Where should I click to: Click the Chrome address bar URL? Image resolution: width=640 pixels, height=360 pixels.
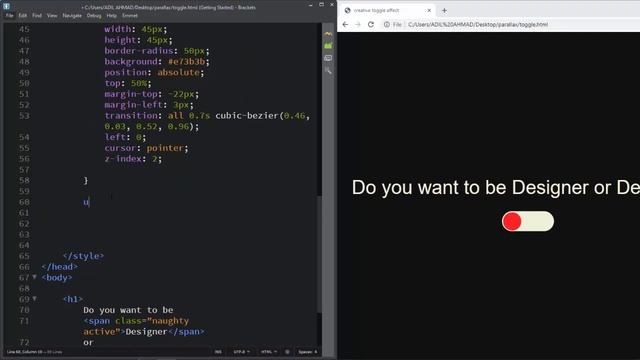[x=478, y=24]
